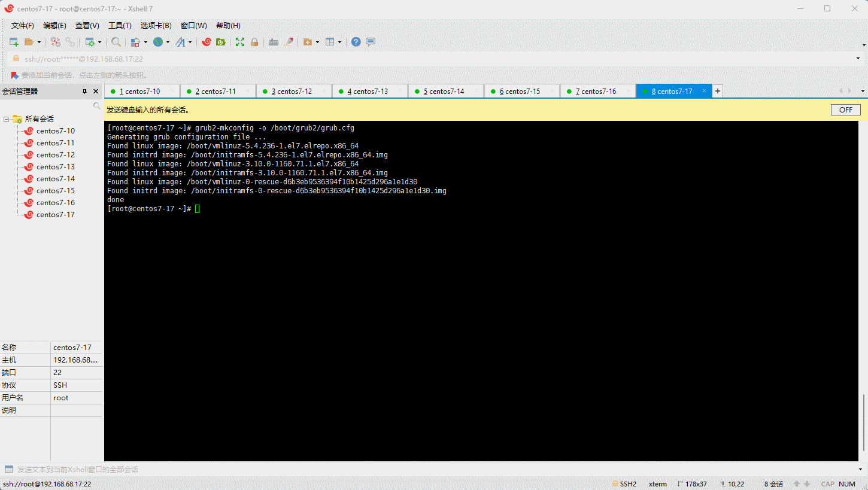Click the color scheme toolbar icon
The height and width of the screenshot is (490, 868).
tap(135, 42)
